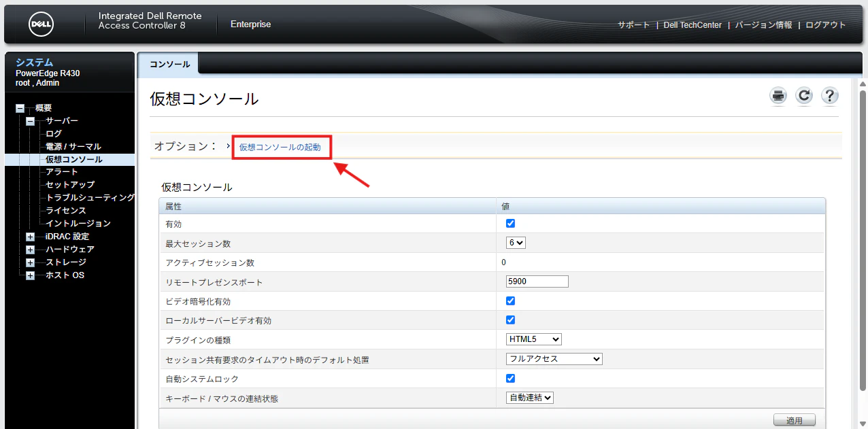
Task: Open サポート link in header
Action: 633,25
